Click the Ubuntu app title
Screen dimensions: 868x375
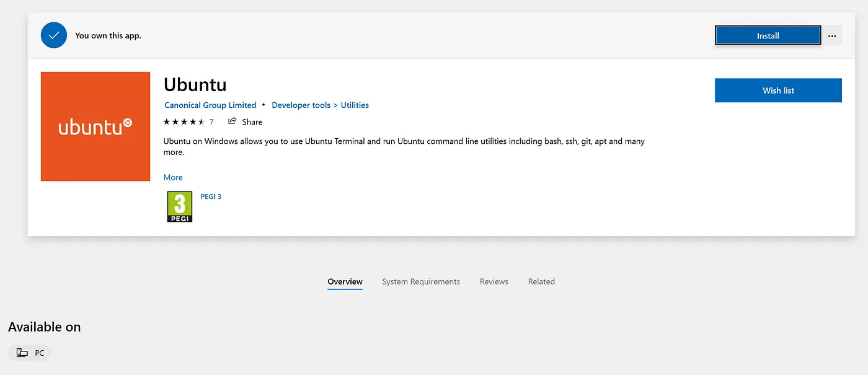[x=195, y=84]
